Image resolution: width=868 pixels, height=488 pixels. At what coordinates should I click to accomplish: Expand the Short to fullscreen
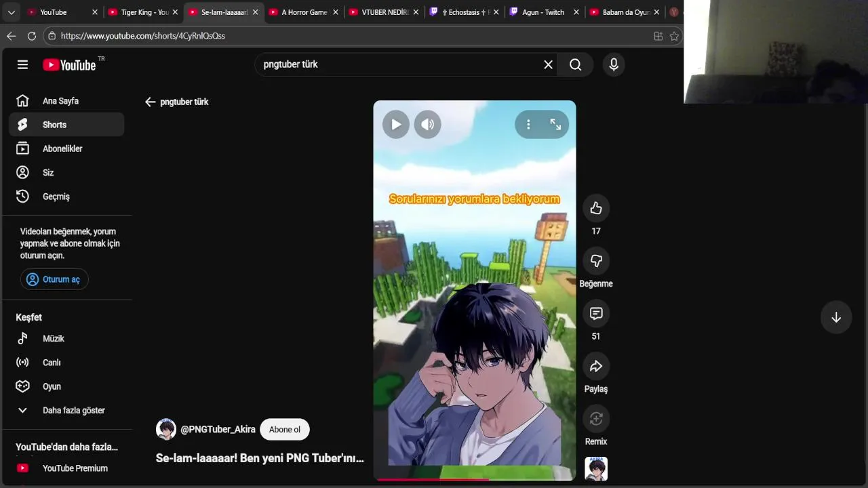coord(555,125)
